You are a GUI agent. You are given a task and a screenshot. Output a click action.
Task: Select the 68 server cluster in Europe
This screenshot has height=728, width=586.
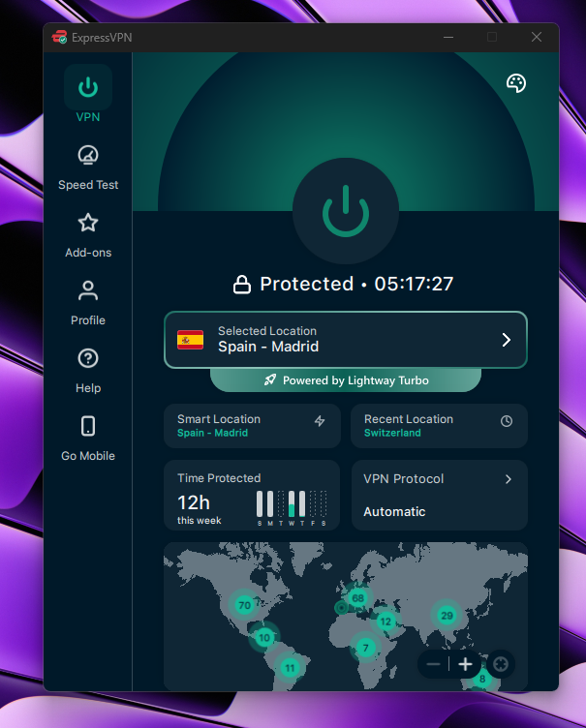(357, 597)
